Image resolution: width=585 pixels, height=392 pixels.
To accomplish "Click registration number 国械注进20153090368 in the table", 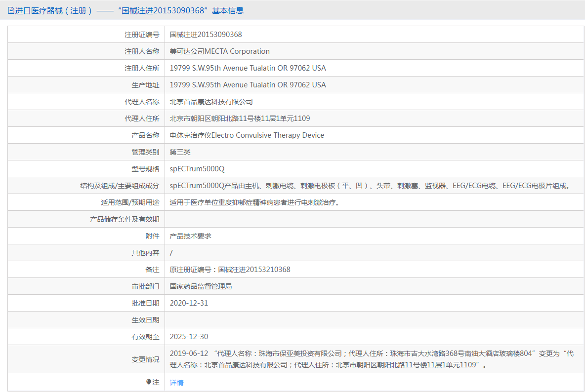I will (x=206, y=35).
